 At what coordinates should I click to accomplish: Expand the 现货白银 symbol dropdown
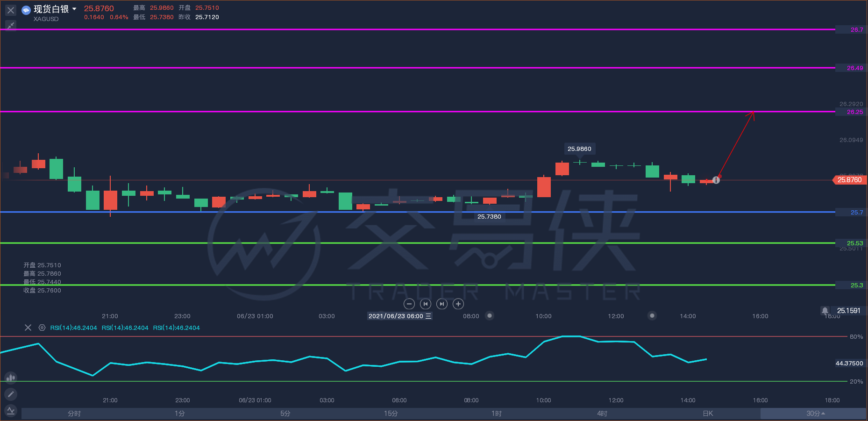[x=74, y=9]
